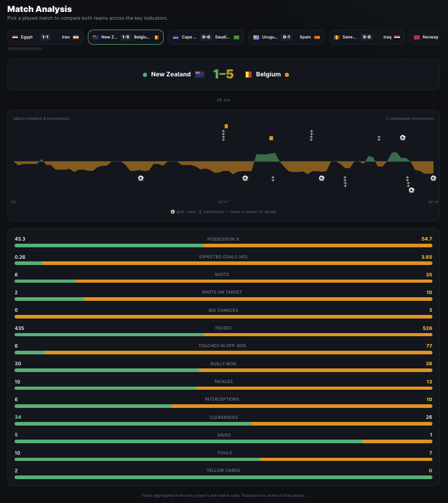
Task: Click Belgium's 54.7 possession value
Action: pos(427,239)
